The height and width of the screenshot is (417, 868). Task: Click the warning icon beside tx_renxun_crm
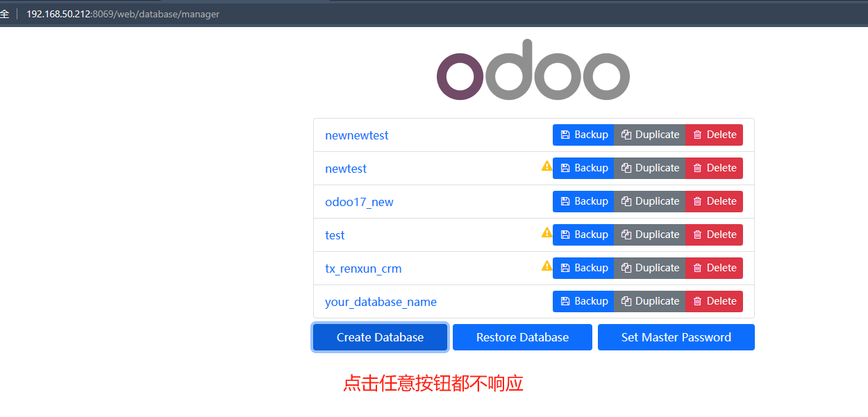546,266
